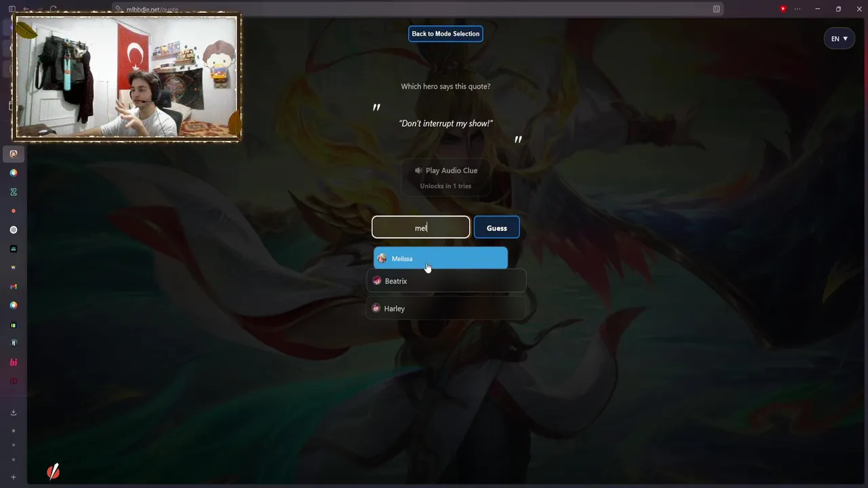Image resolution: width=868 pixels, height=488 pixels.
Task: Click the icon at the address bar's right end
Action: click(716, 9)
